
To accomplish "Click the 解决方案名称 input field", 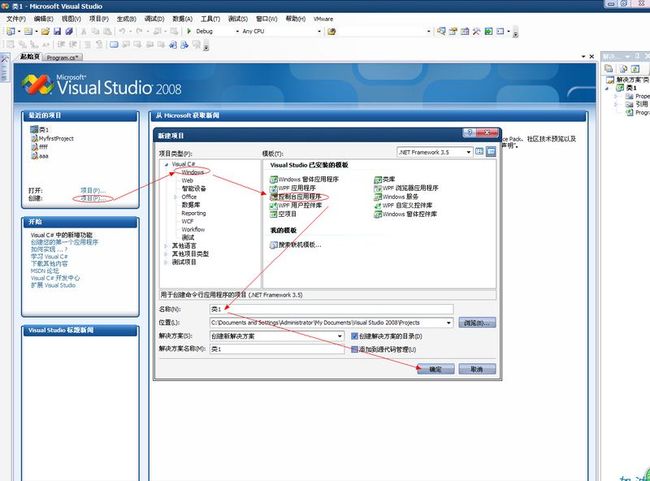I will coord(277,349).
